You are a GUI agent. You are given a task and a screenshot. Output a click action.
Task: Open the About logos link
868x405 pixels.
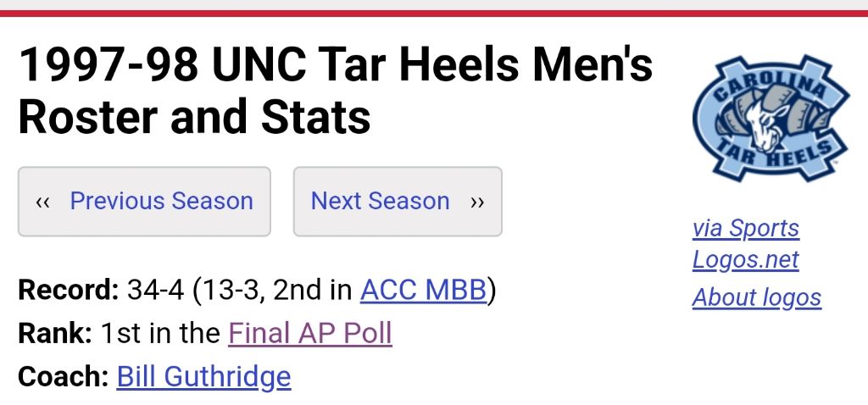click(756, 297)
